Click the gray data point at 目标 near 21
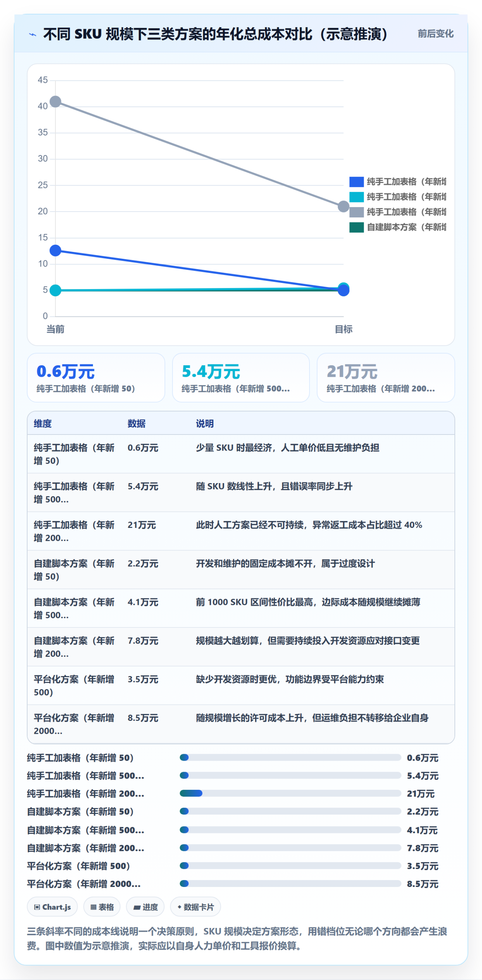The image size is (482, 980). pyautogui.click(x=344, y=207)
